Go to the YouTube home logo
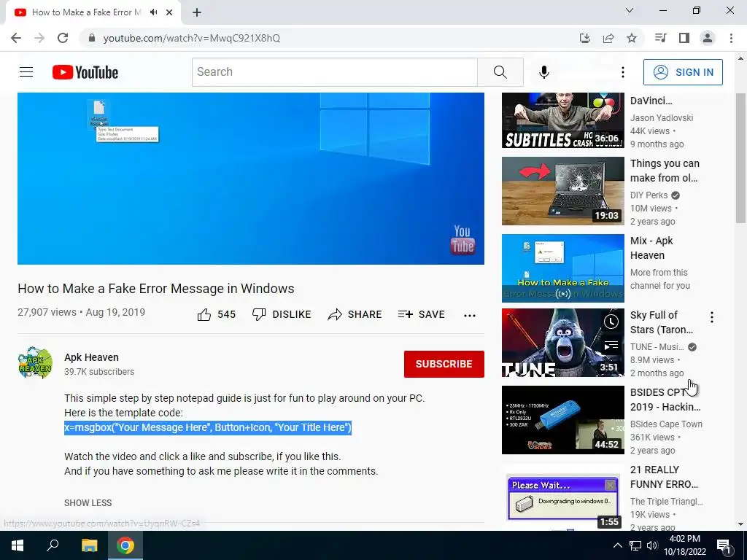 tap(85, 72)
